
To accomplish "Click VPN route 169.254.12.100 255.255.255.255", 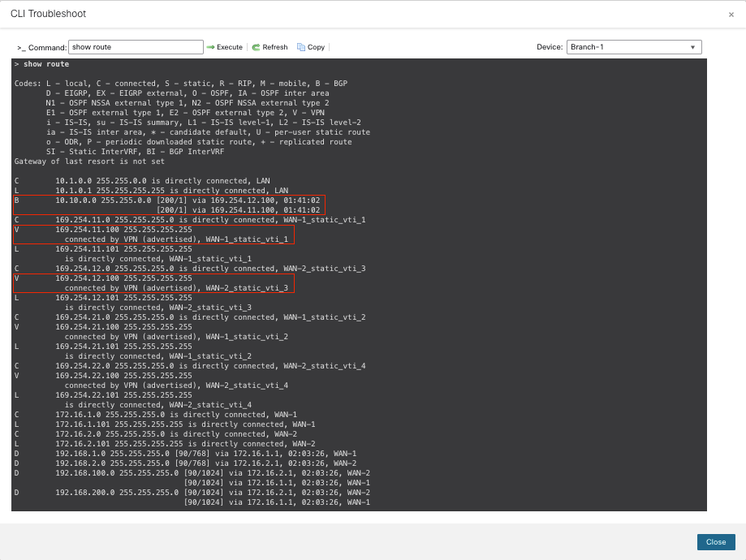I will point(103,278).
